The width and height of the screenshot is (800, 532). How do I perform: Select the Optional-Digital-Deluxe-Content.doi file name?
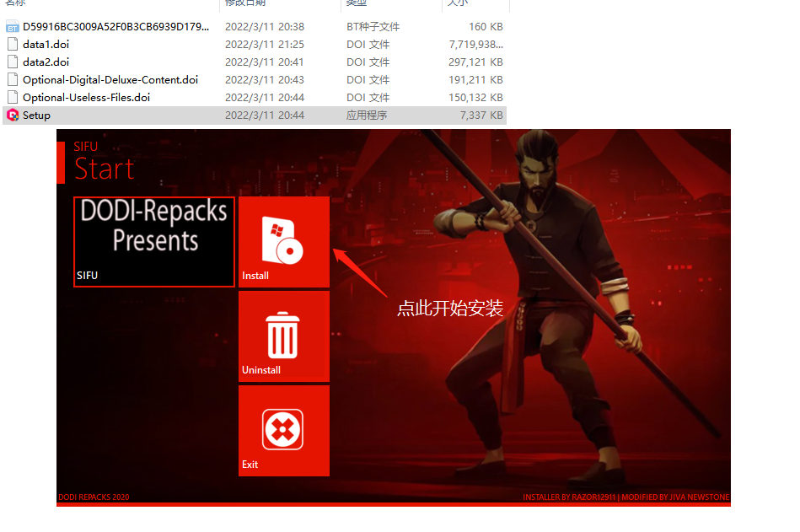110,80
